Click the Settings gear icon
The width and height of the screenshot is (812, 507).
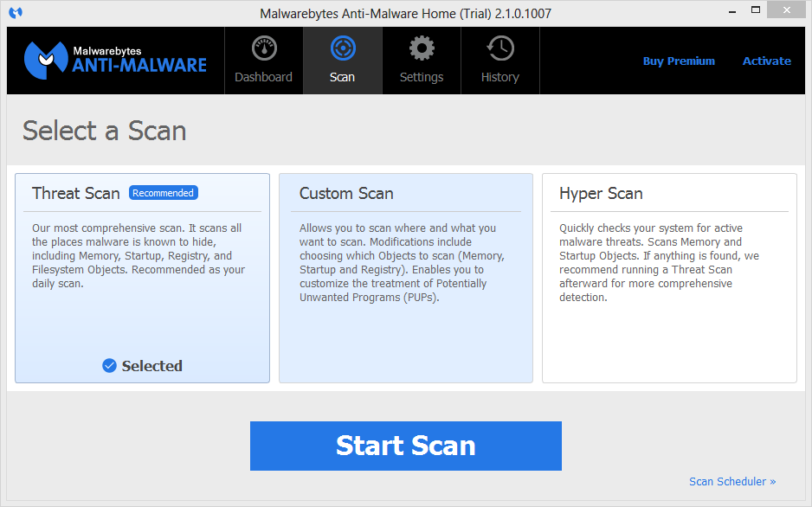tap(422, 48)
